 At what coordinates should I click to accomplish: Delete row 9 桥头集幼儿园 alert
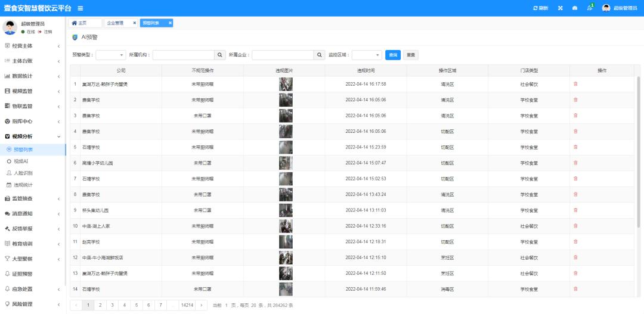click(575, 210)
